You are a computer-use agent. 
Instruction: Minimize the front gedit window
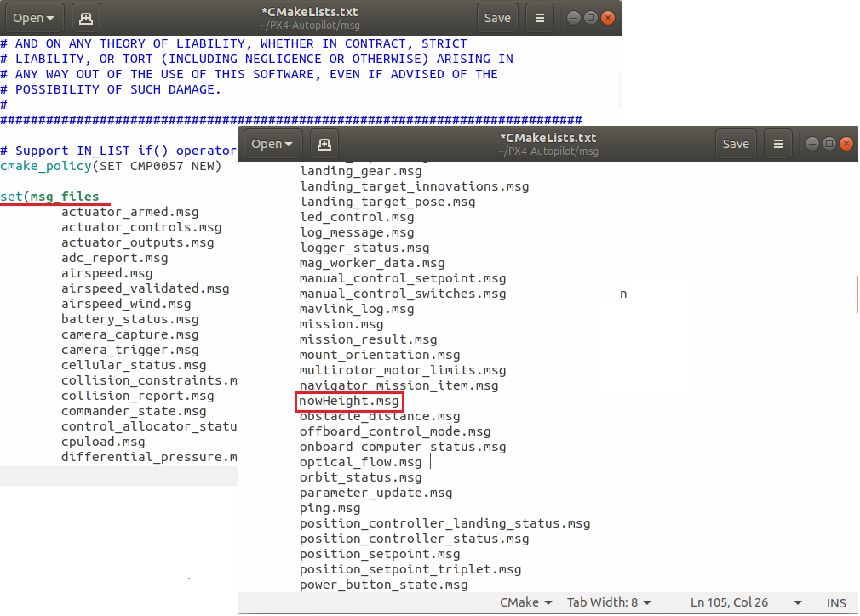[812, 144]
